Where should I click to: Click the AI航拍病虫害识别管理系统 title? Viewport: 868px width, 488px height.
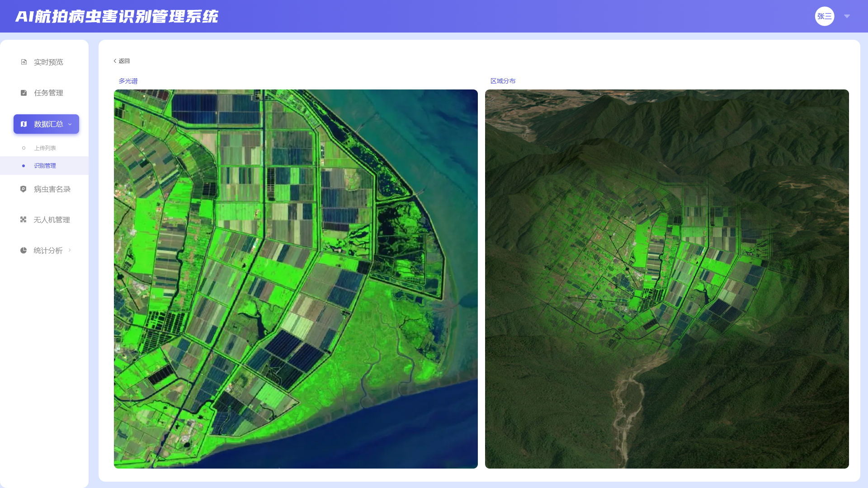point(117,17)
